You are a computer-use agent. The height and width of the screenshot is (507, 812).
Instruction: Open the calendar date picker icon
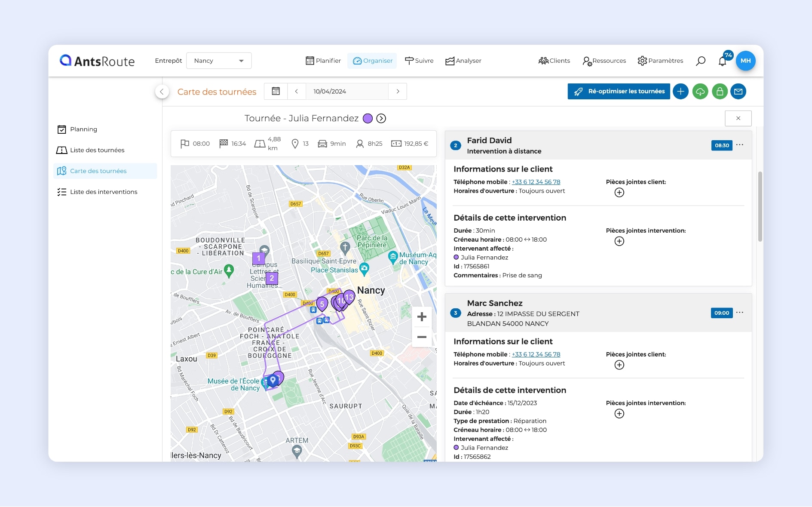click(x=276, y=92)
